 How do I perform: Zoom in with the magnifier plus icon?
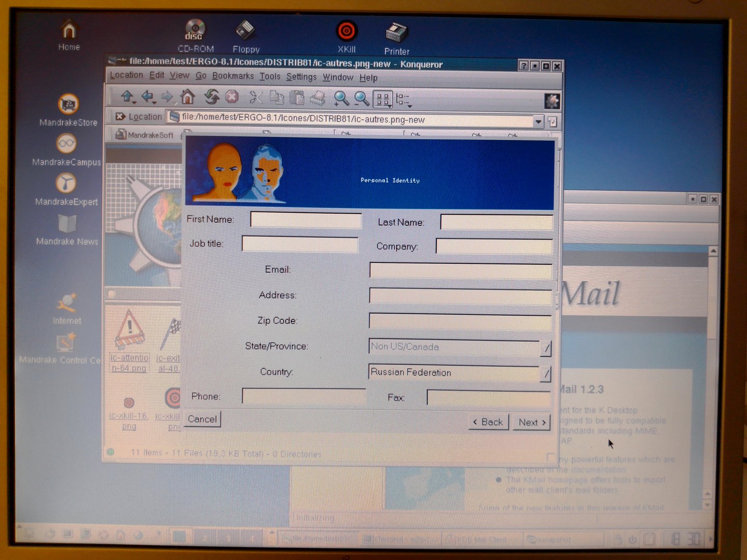pos(341,98)
